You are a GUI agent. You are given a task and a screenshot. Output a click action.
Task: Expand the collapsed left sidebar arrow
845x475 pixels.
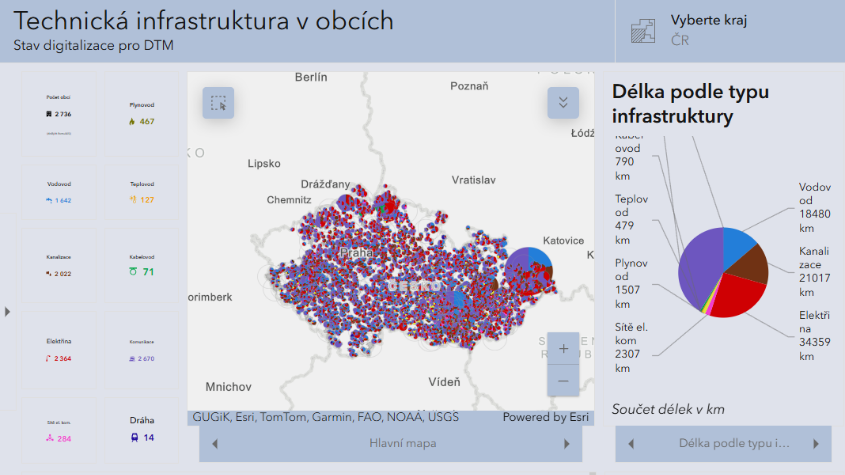click(8, 312)
